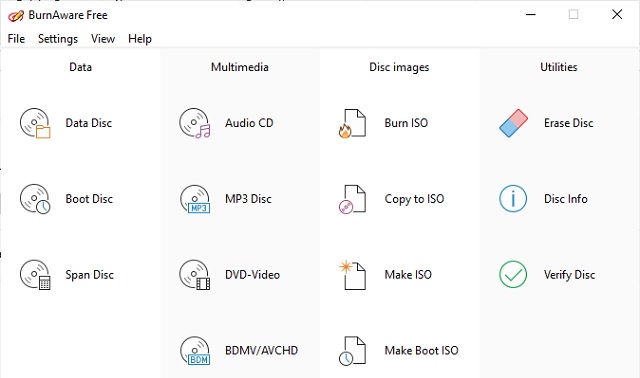
Task: Open DVD-Video via its label
Action: (252, 275)
